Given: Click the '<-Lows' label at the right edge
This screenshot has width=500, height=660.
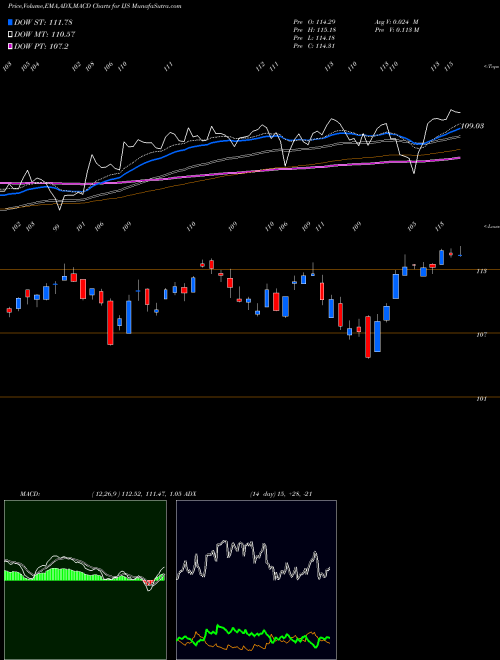Looking at the screenshot, I should [x=491, y=226].
